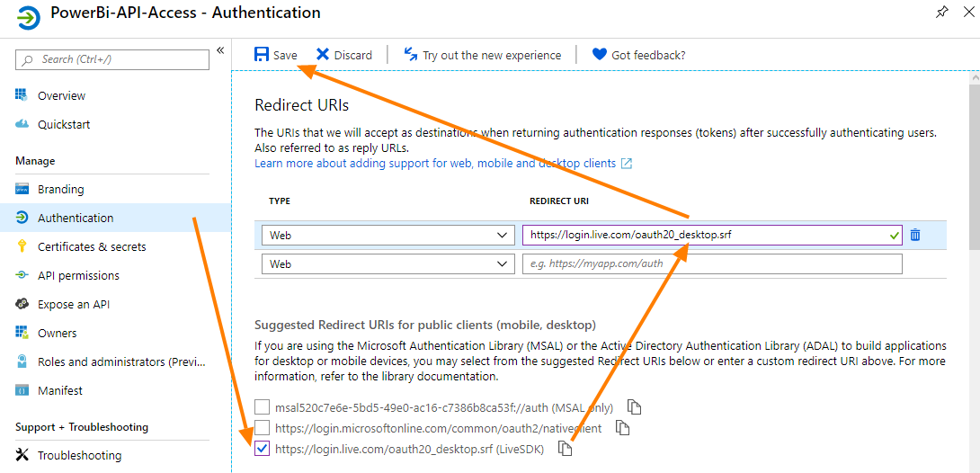Click the Discard X icon
The height and width of the screenshot is (473, 980).
click(323, 54)
